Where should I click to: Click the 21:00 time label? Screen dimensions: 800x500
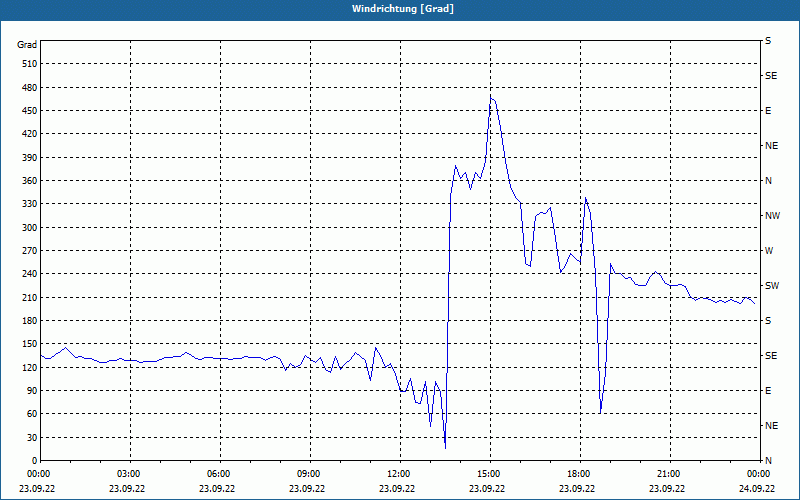[x=669, y=474]
